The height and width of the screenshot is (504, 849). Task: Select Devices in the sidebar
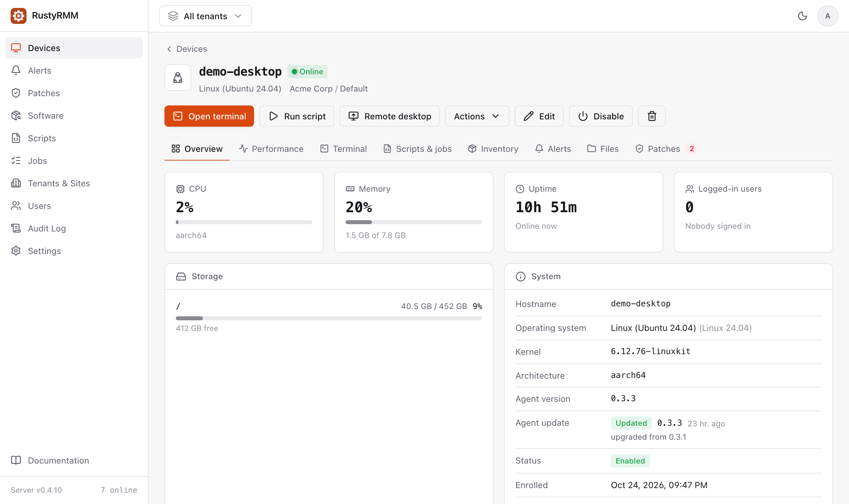click(x=74, y=48)
